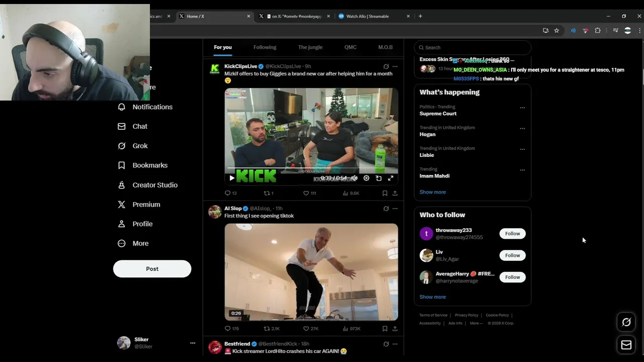
Task: Open Creator Studio from the sidebar
Action: pos(147,185)
